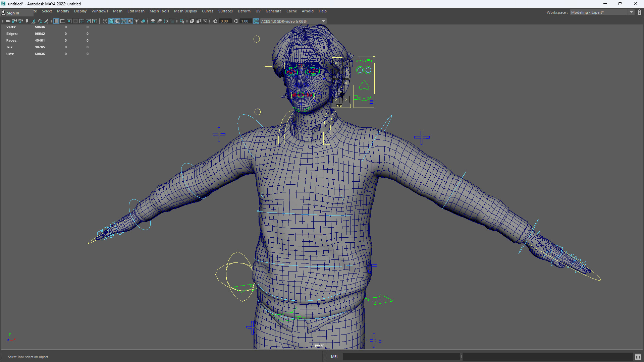Click the Sign In button
The height and width of the screenshot is (362, 644).
pos(13,13)
